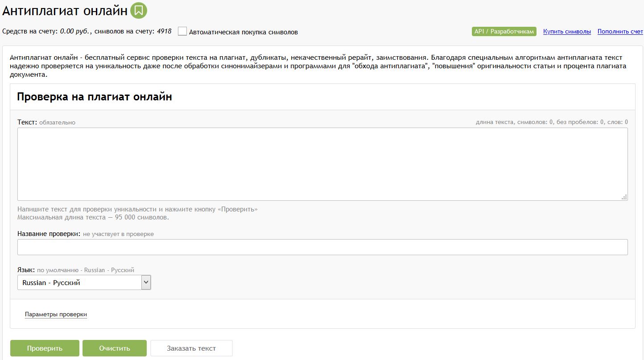Open the Язык language dropdown

(84, 282)
